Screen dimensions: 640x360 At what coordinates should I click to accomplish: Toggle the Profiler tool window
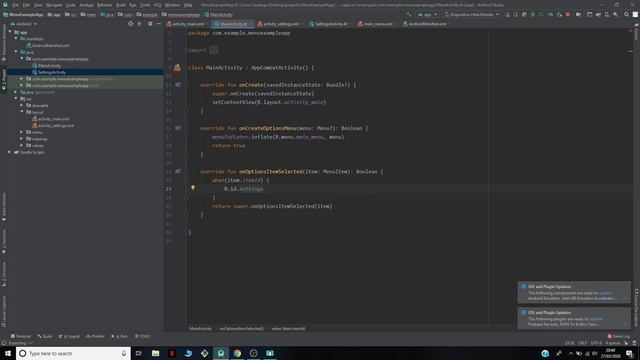coord(95,336)
